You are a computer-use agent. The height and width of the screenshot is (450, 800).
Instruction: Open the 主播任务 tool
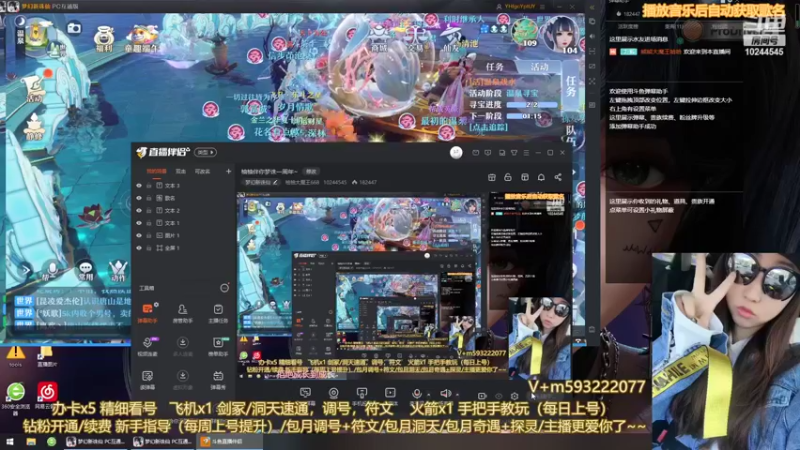[218, 313]
